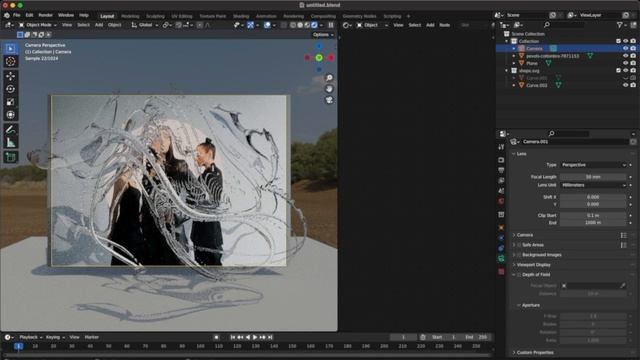640x360 pixels.
Task: Open the Playback menu in timeline
Action: click(x=30, y=337)
